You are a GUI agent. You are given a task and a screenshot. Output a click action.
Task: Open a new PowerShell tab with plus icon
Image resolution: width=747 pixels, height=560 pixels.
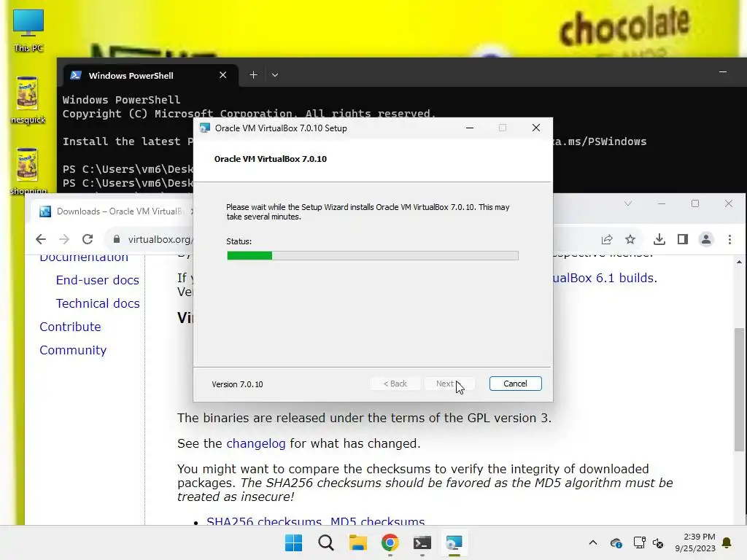[x=253, y=75]
